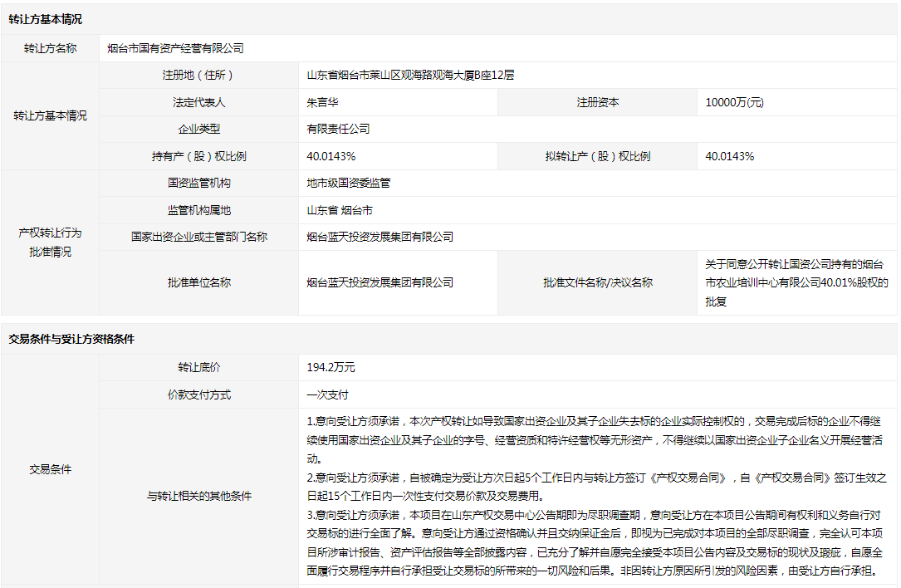This screenshot has width=901, height=588.
Task: Click the 国资监管机构 value 地市级国资委监管
Action: pyautogui.click(x=348, y=183)
